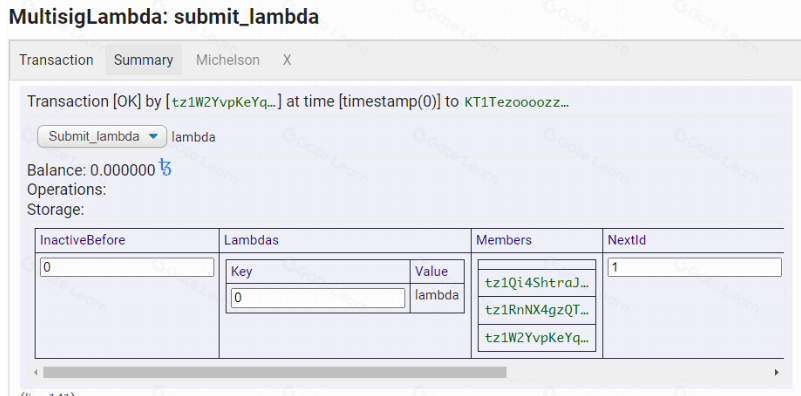This screenshot has width=801, height=396.
Task: Switch to the Transaction tab
Action: tap(56, 60)
